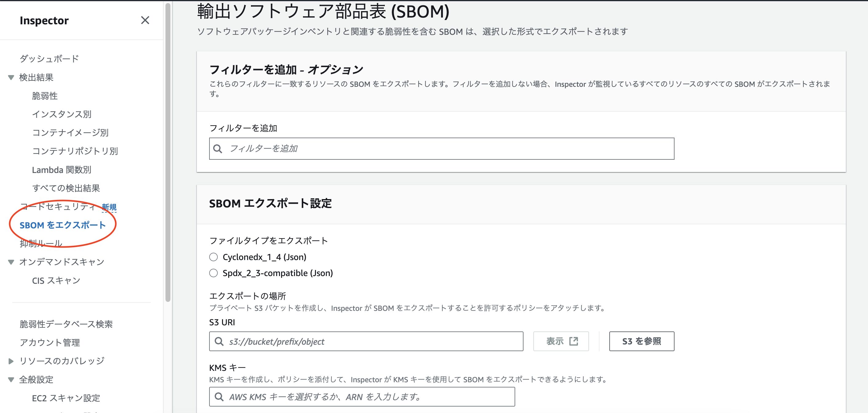The image size is (868, 413).
Task: Collapse the オンデマンドスキャン section triangle
Action: point(11,262)
